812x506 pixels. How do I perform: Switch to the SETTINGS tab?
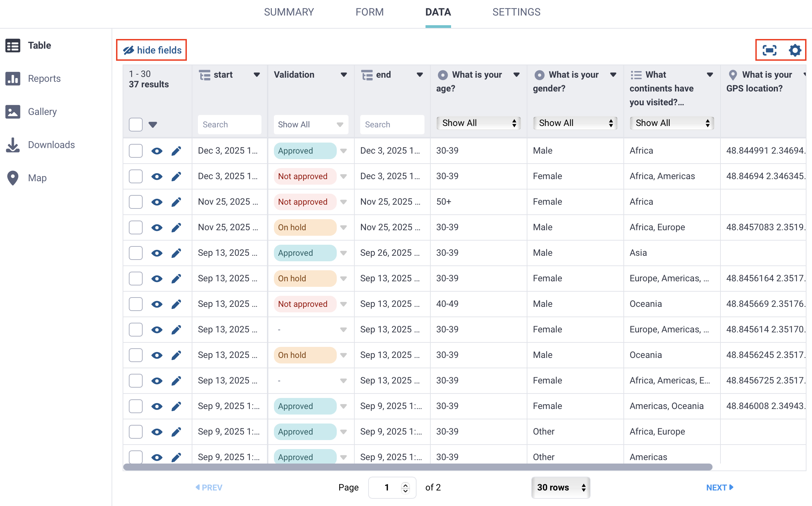(516, 12)
